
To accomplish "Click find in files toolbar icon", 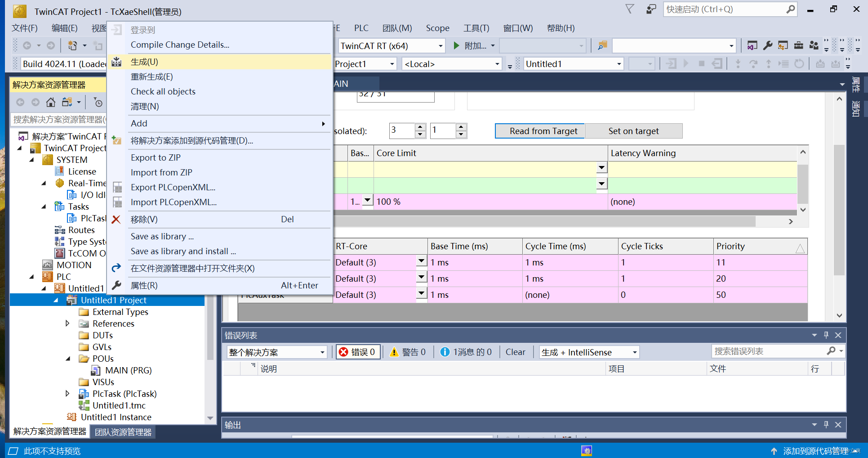I will tap(602, 45).
